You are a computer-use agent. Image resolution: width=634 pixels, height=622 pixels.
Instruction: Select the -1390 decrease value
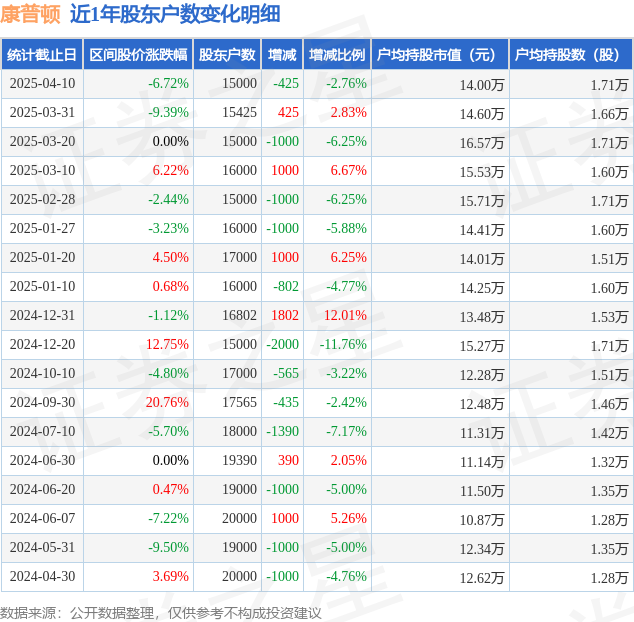pos(283,431)
